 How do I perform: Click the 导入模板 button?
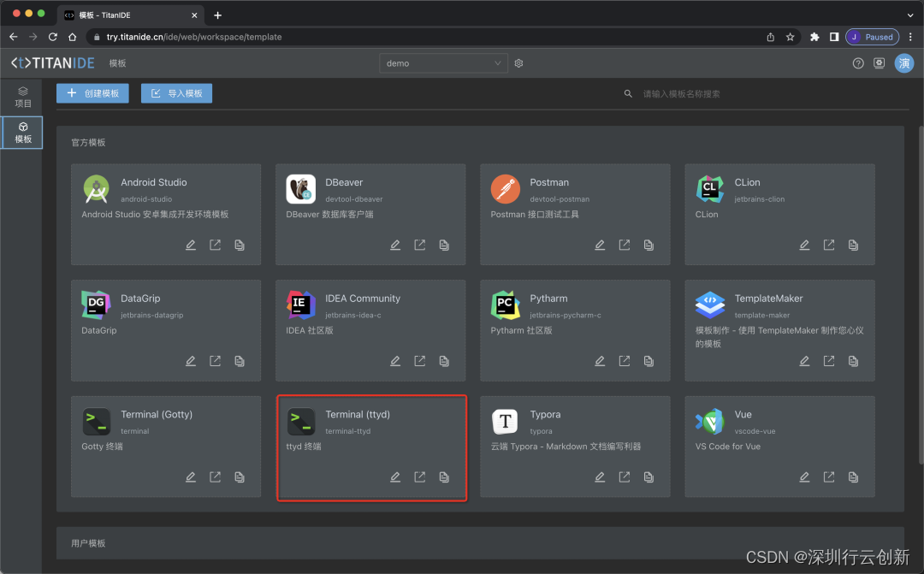click(176, 93)
